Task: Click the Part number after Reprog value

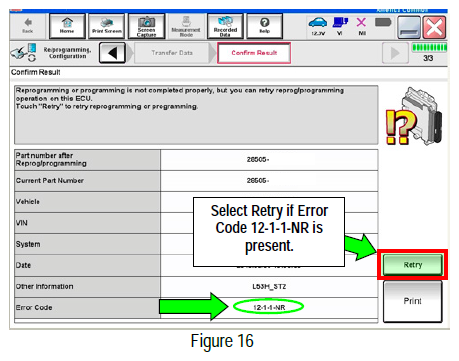Action: pos(269,160)
